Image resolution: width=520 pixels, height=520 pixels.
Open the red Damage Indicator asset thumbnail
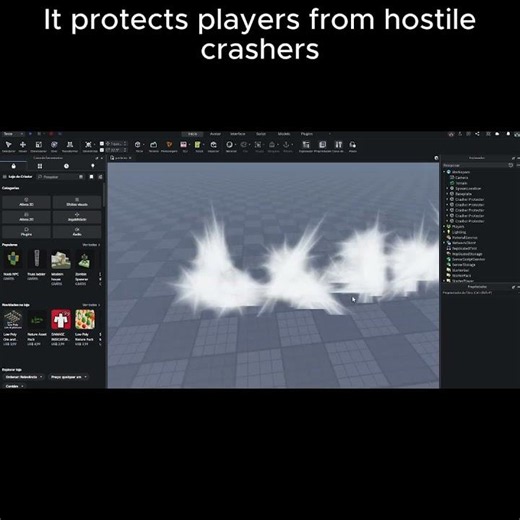point(61,319)
